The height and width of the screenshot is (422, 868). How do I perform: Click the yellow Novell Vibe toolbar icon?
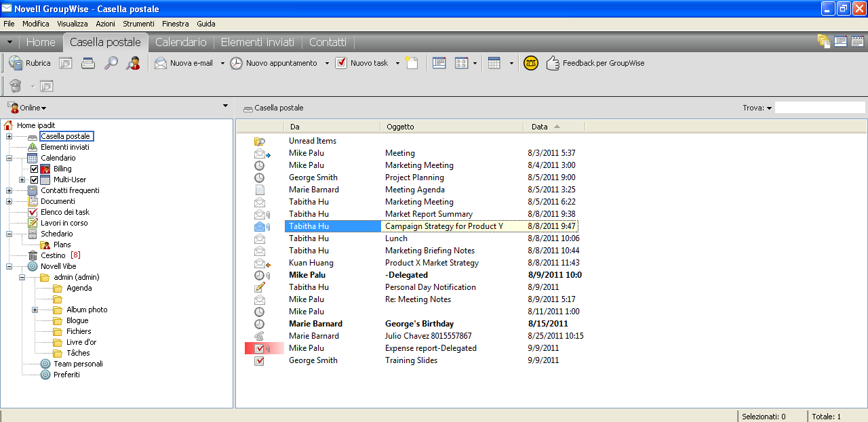(531, 63)
